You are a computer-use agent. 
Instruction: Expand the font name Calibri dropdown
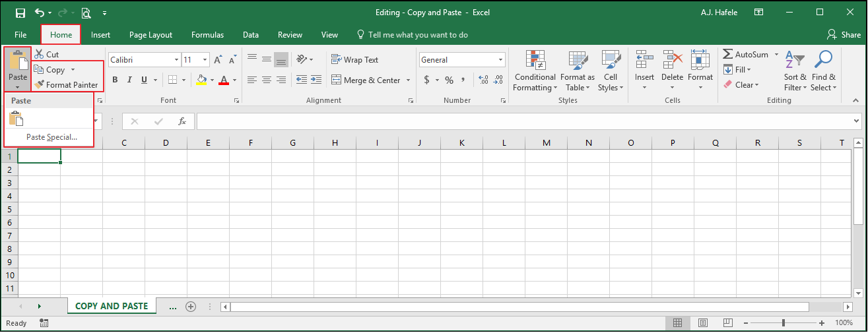[x=176, y=60]
